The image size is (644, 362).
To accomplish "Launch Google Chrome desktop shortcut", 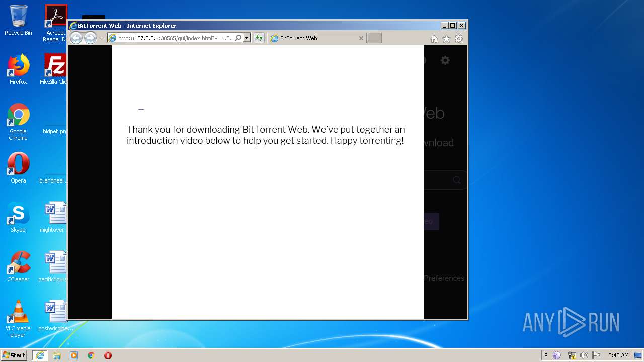I will [18, 122].
